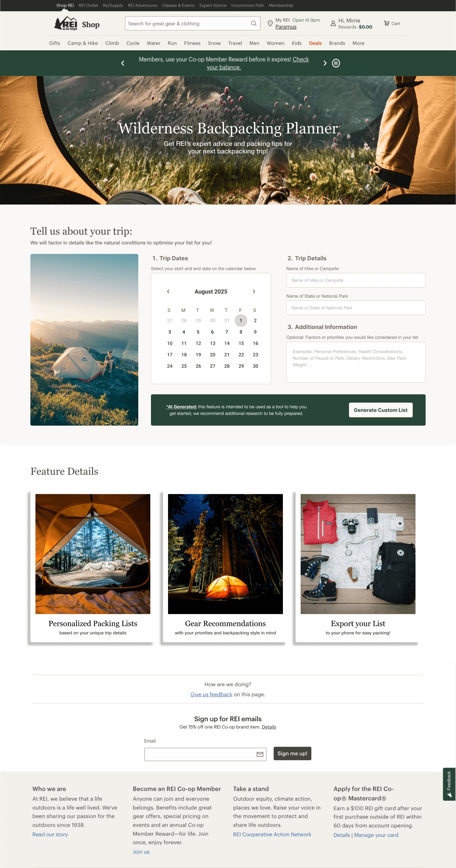Open the Feedback side tab
The image size is (456, 868).
click(449, 784)
